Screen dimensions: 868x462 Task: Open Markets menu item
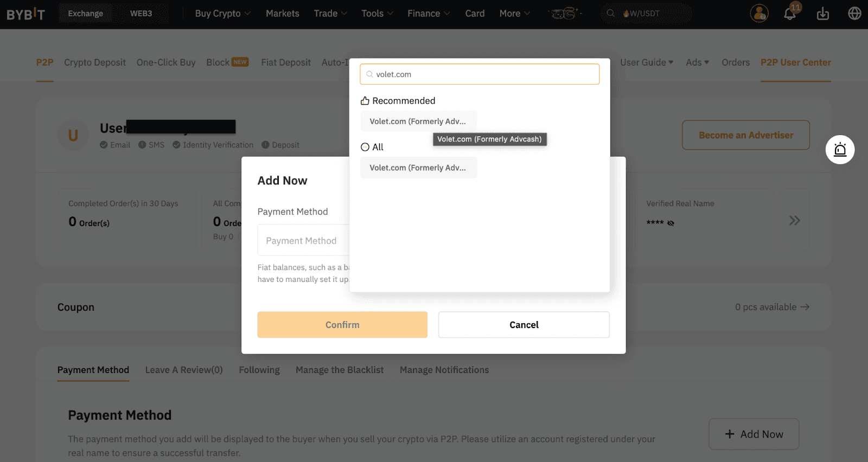pyautogui.click(x=283, y=14)
